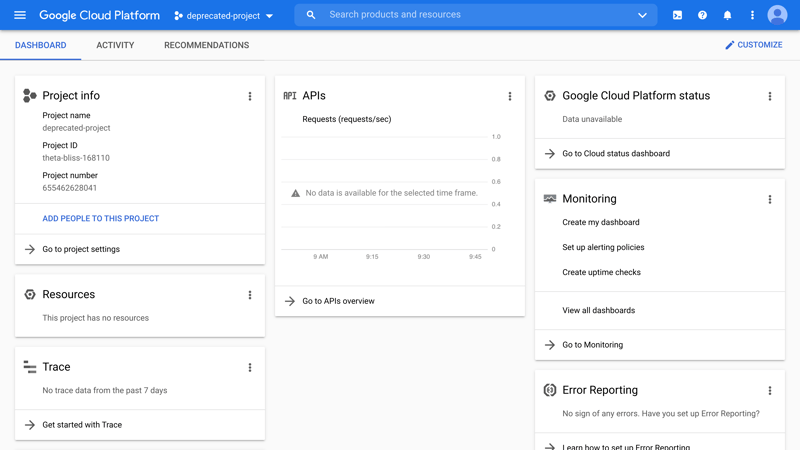Click the Monitoring card icon

[x=549, y=198]
